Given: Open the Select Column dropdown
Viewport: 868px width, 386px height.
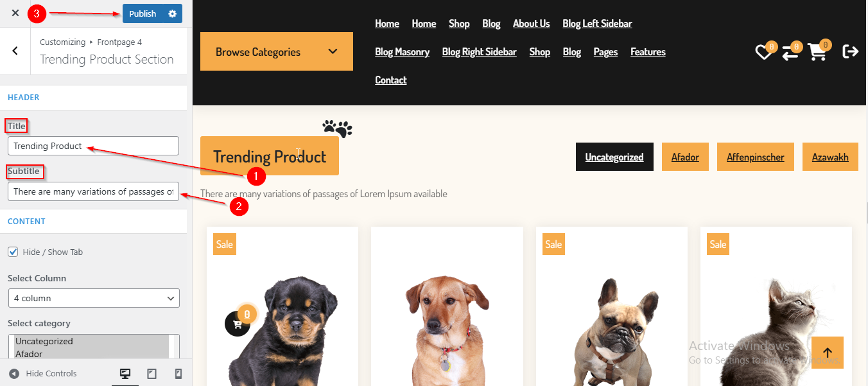Looking at the screenshot, I should [x=94, y=298].
